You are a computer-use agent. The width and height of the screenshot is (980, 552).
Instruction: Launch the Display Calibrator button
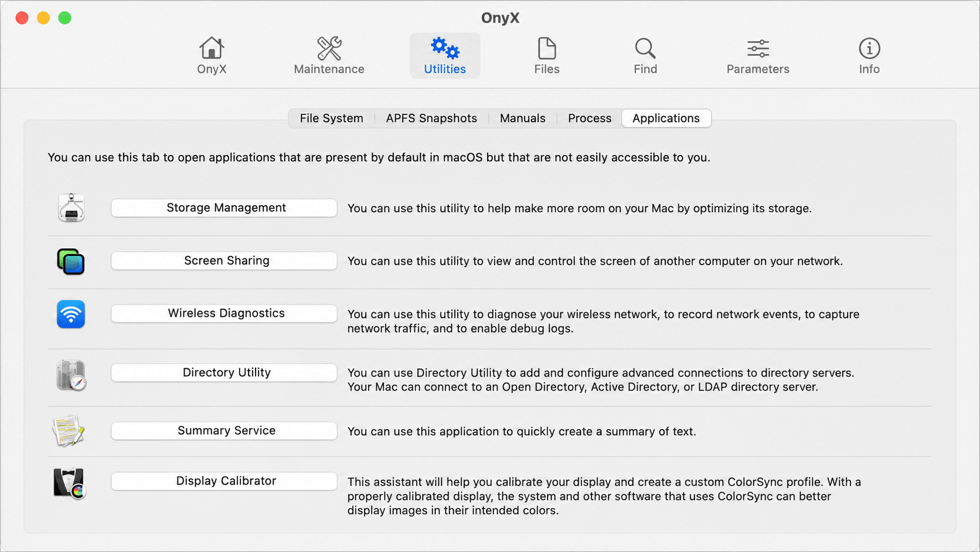coord(224,481)
